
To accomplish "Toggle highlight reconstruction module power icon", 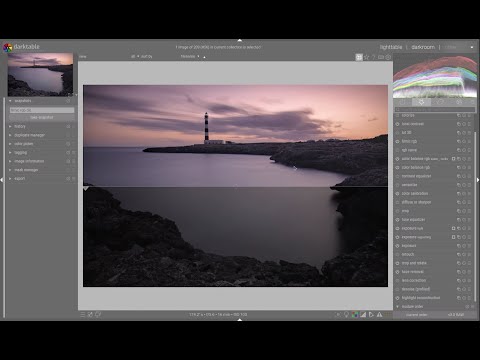I will 397,298.
